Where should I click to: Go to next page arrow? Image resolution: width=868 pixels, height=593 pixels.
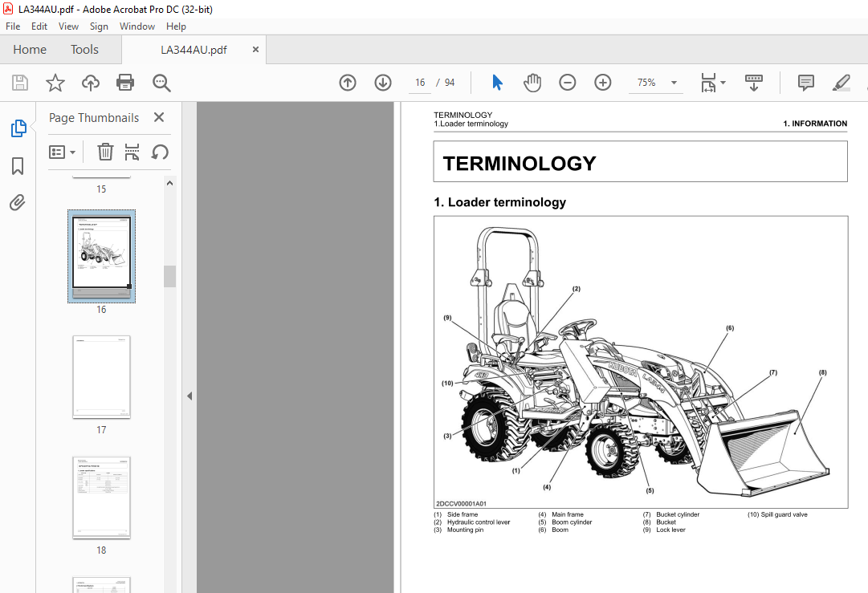click(x=382, y=83)
